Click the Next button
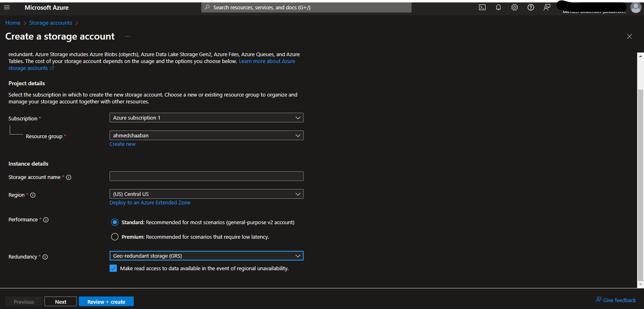The height and width of the screenshot is (309, 644). (61, 302)
